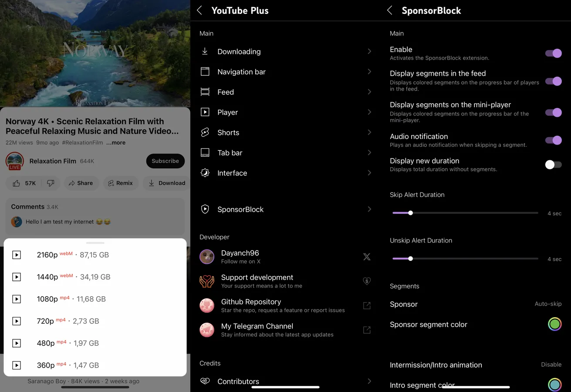Choose the 2160p webM download option

(x=95, y=255)
